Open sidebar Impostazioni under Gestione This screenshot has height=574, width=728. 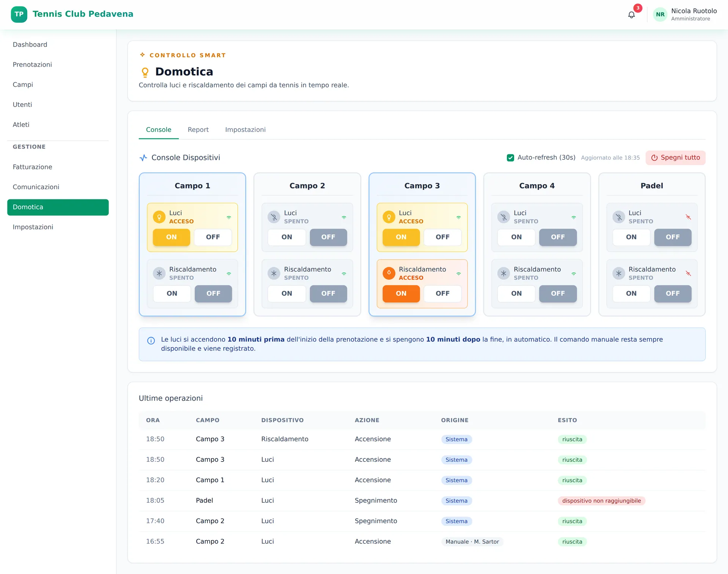[x=58, y=227]
